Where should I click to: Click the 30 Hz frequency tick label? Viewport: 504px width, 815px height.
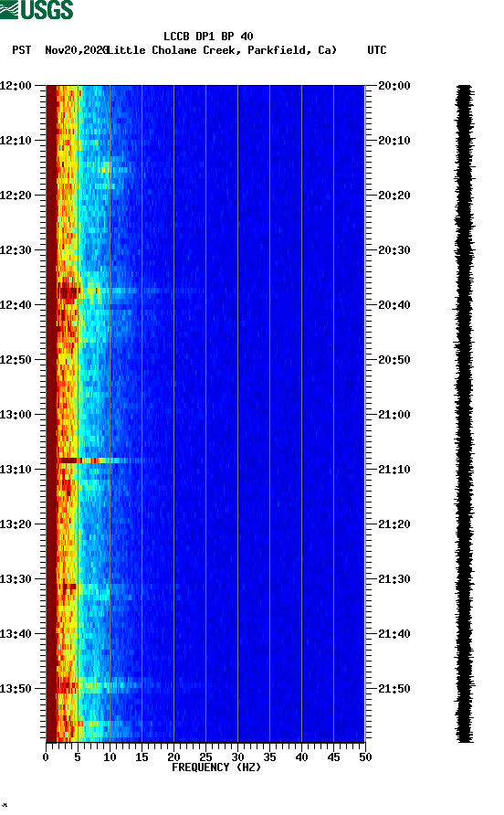point(237,757)
